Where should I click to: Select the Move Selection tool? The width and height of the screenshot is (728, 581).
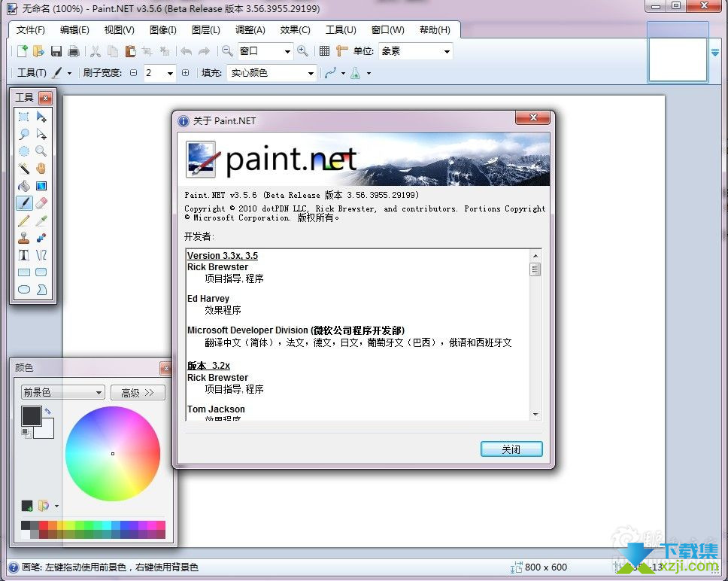[41, 134]
